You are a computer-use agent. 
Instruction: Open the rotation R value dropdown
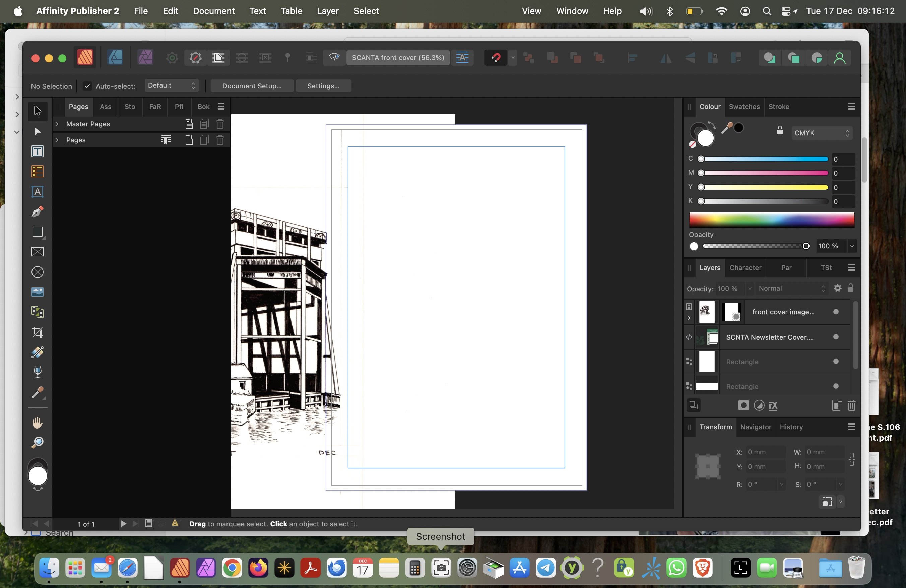781,484
